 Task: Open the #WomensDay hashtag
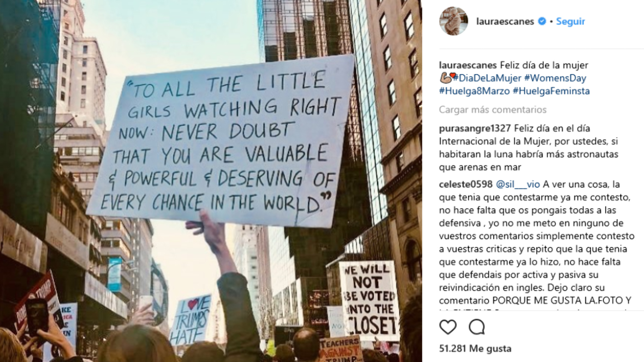(555, 78)
